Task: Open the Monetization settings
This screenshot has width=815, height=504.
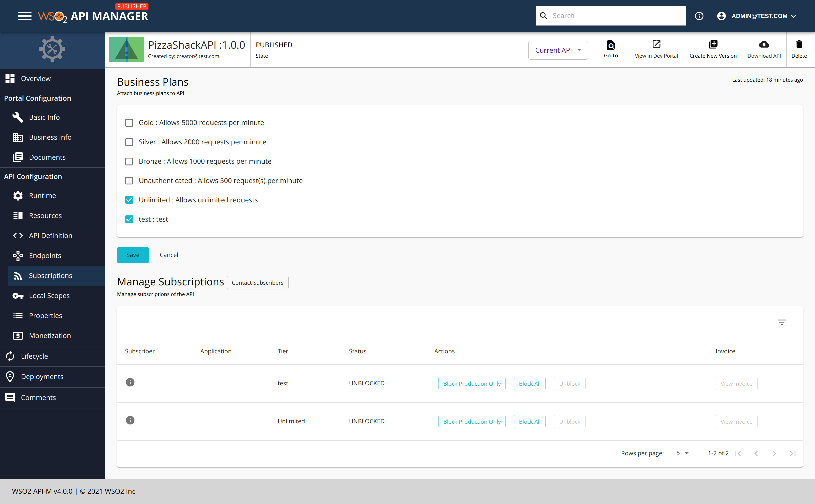Action: point(50,335)
